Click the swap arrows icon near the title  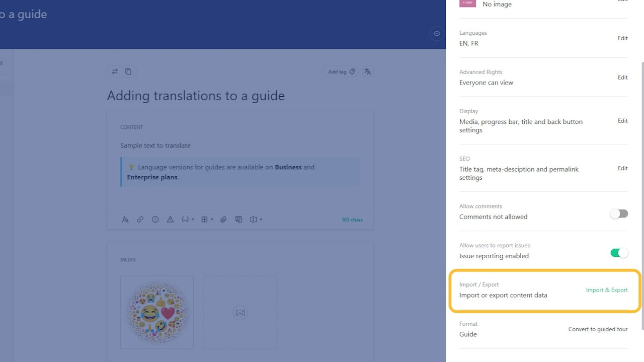[x=115, y=71]
